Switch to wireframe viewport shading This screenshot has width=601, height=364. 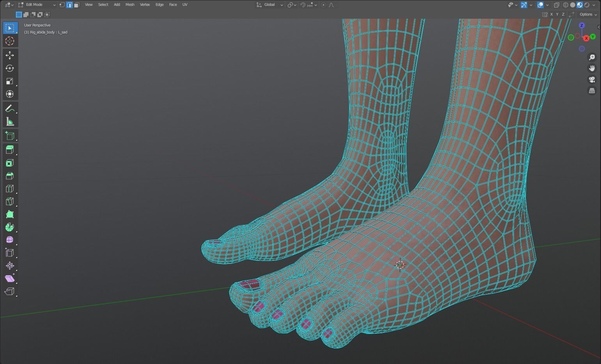(566, 5)
